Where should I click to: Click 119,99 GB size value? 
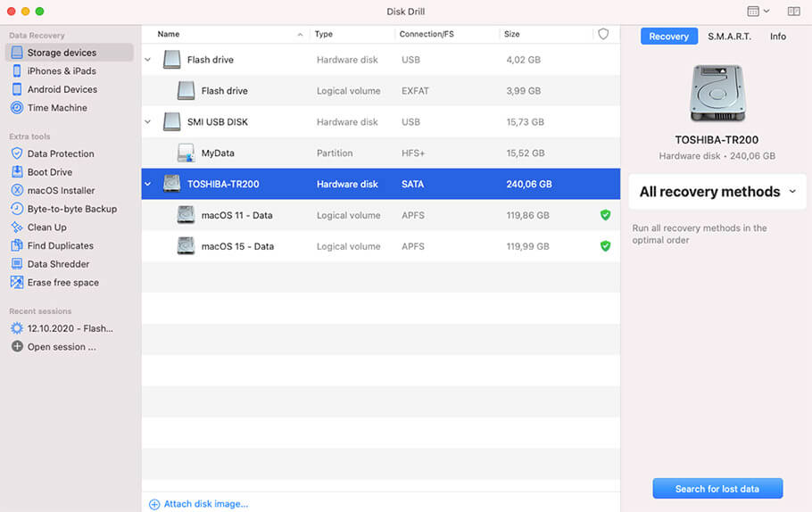click(x=527, y=246)
